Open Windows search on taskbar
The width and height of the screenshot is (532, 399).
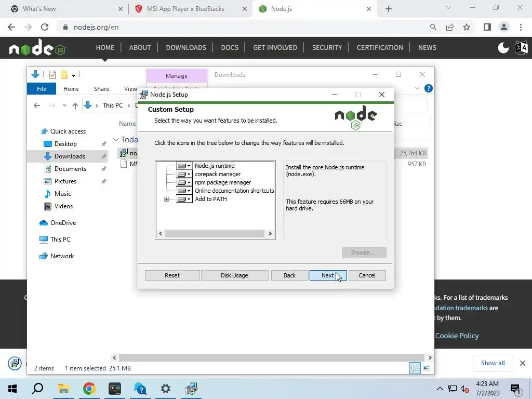coord(37,389)
